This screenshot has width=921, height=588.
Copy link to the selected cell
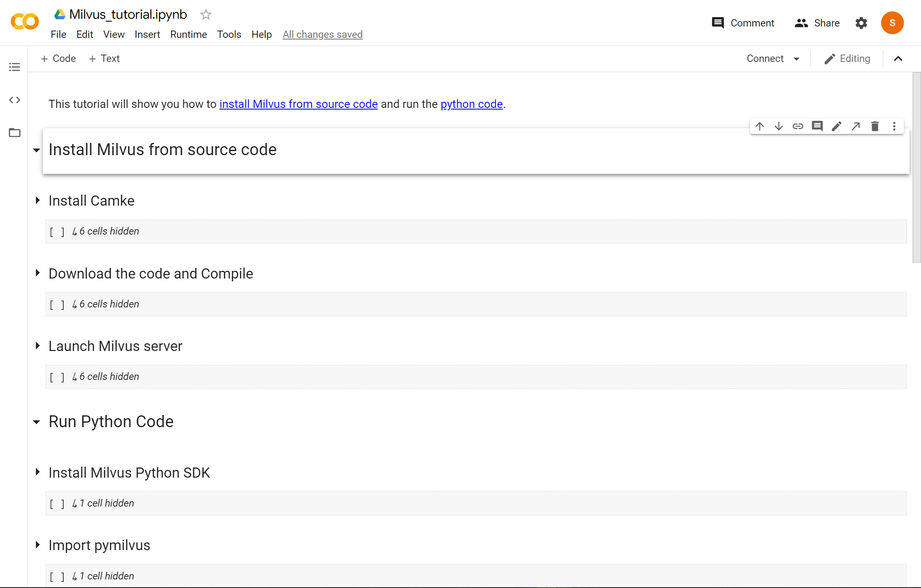pyautogui.click(x=798, y=126)
